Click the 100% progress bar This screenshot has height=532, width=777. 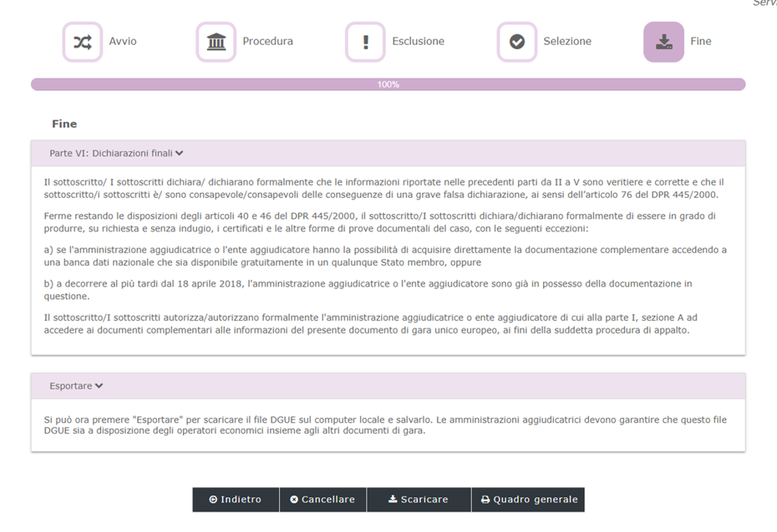388,84
